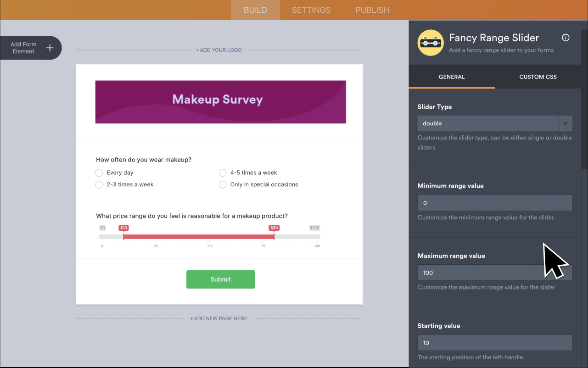Click the Starting value field
This screenshot has width=588, height=368.
494,342
